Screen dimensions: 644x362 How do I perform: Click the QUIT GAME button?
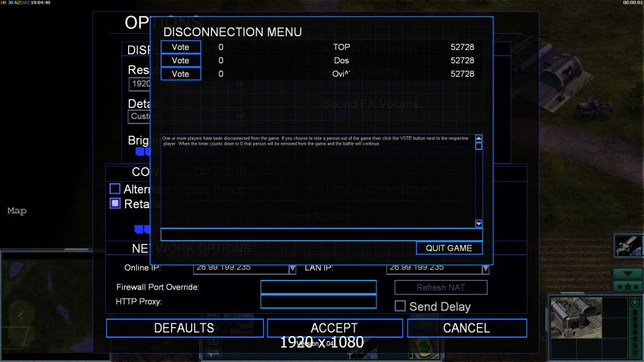click(x=449, y=248)
